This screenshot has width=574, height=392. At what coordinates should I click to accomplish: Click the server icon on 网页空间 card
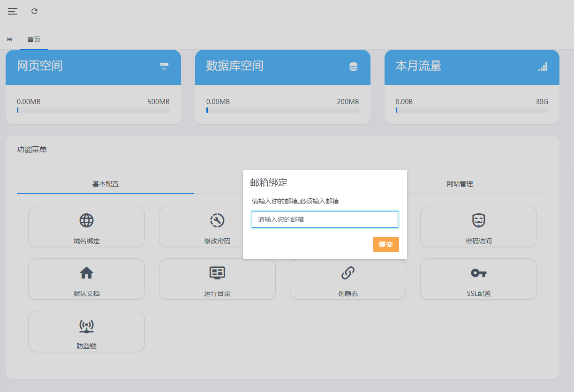tap(164, 66)
